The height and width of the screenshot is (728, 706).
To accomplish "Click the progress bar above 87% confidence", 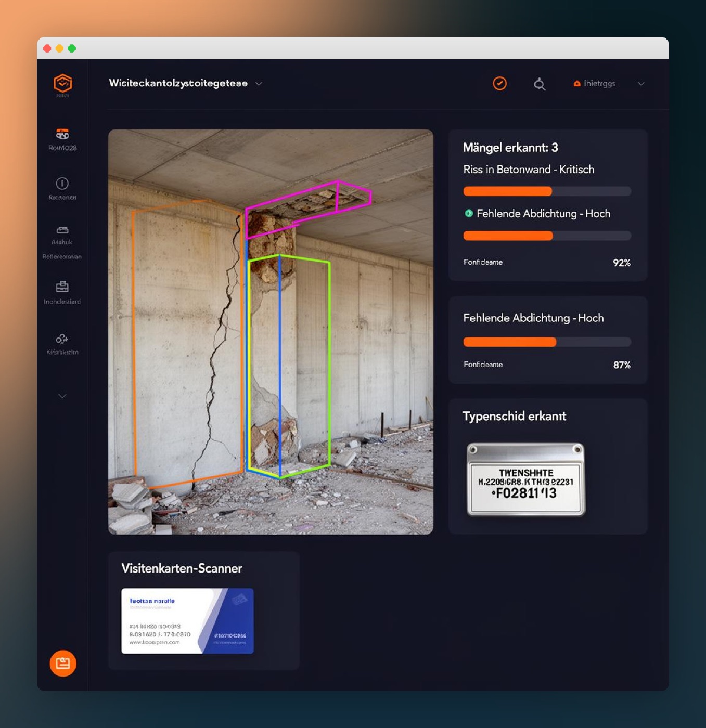I will coord(547,342).
